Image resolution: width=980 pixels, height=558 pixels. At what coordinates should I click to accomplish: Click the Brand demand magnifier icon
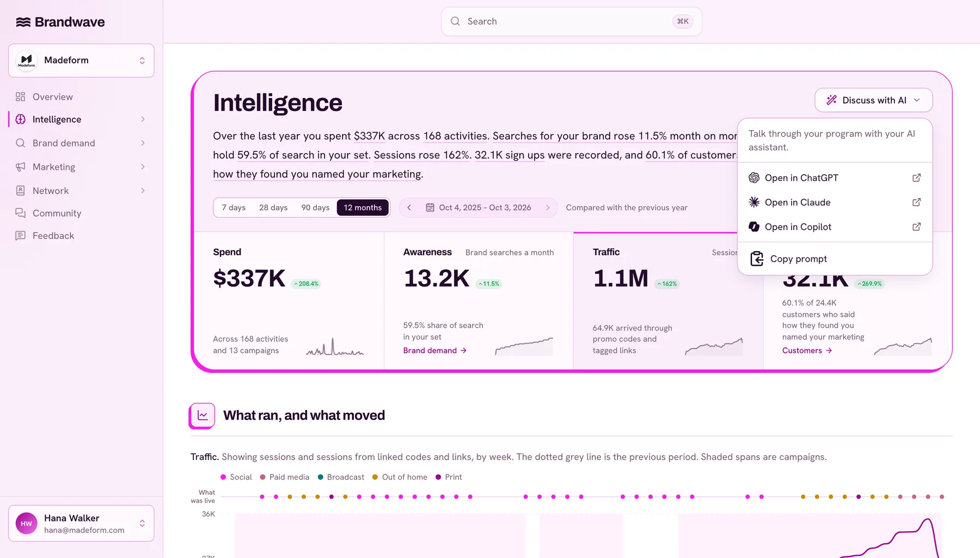pos(21,143)
